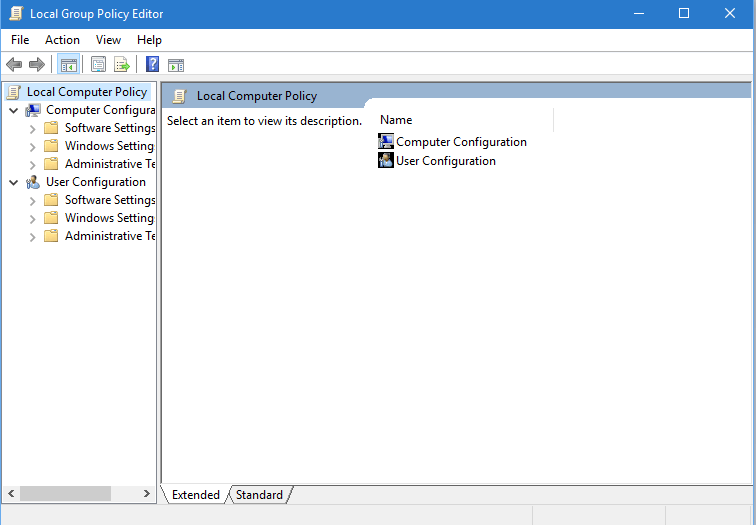756x525 pixels.
Task: Click the Local Group Policy Editor title bar icon
Action: pyautogui.click(x=16, y=13)
